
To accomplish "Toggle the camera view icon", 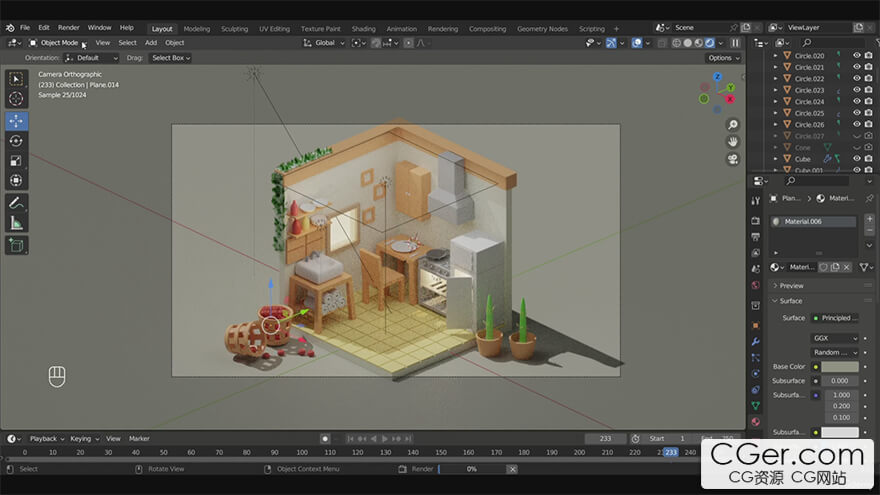I will tap(732, 159).
